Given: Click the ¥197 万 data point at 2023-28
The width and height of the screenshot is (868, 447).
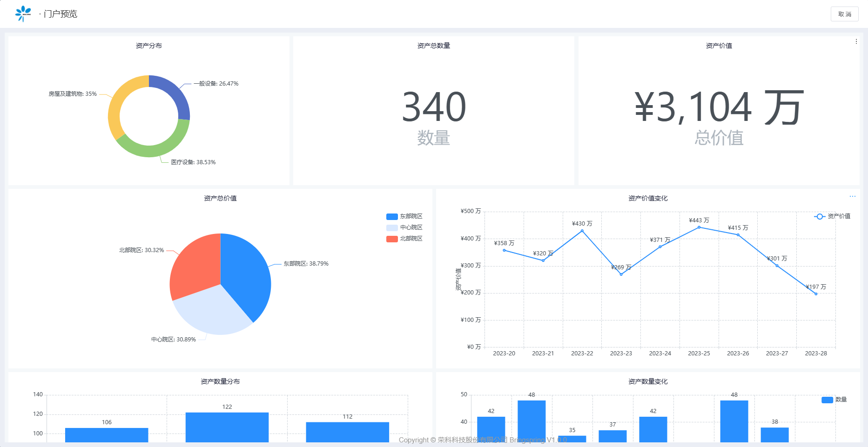Looking at the screenshot, I should pos(816,294).
